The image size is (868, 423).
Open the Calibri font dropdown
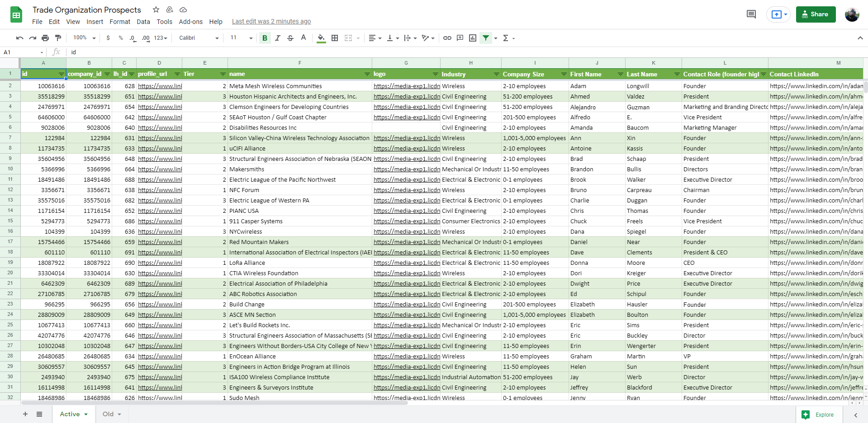pyautogui.click(x=199, y=38)
